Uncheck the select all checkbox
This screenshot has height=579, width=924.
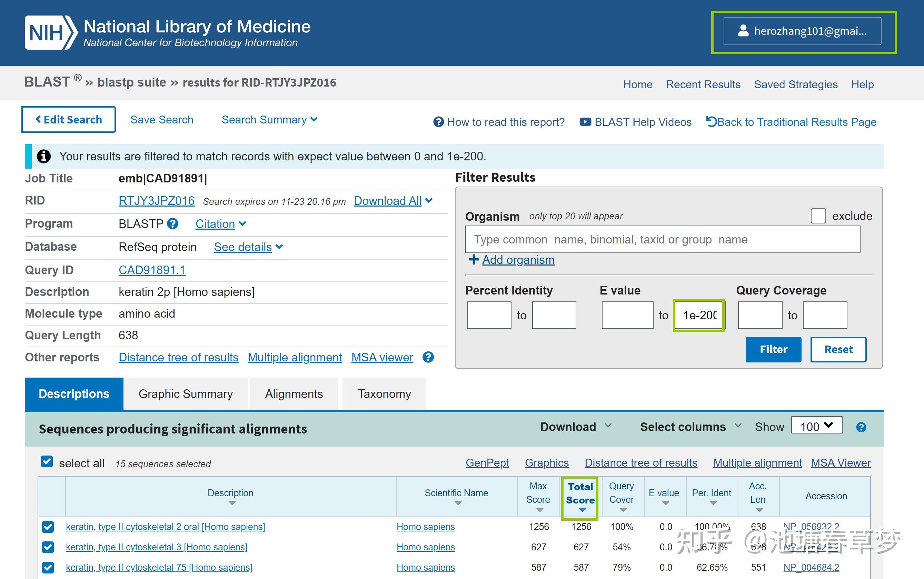coord(47,461)
